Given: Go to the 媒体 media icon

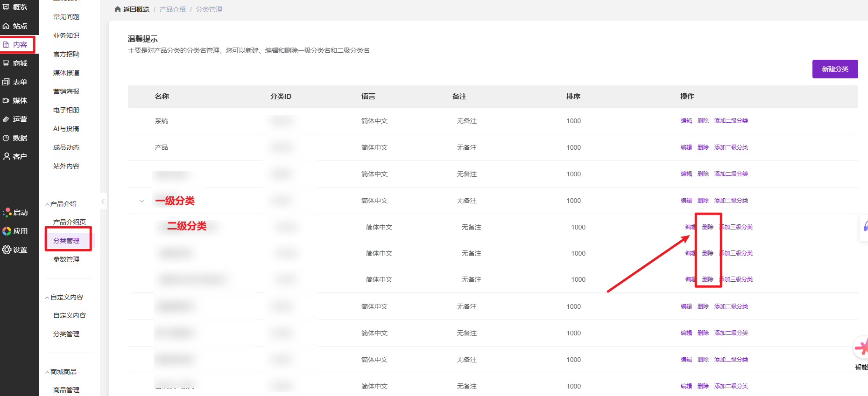Looking at the screenshot, I should click(6, 101).
